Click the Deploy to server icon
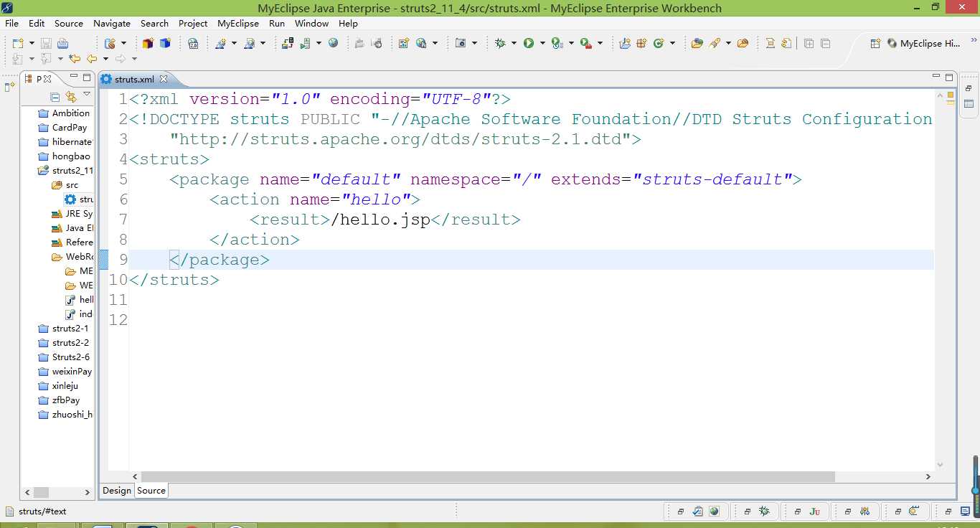The image size is (980, 528). [x=288, y=43]
